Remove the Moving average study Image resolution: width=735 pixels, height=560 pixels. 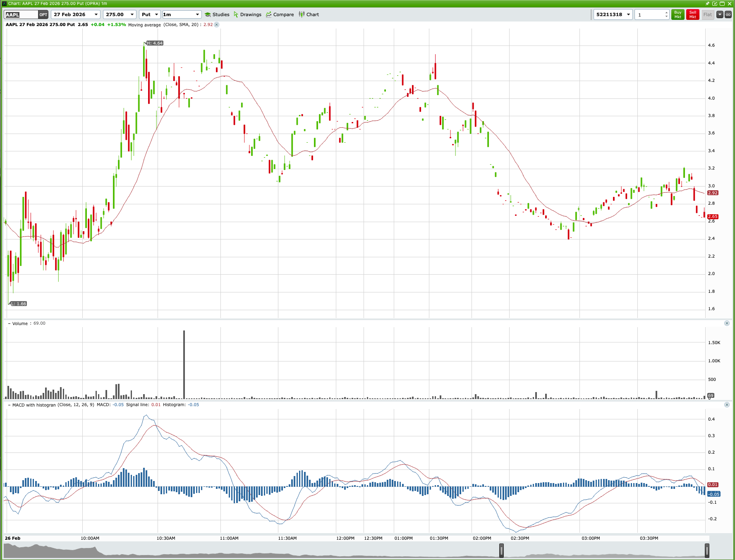pyautogui.click(x=216, y=25)
